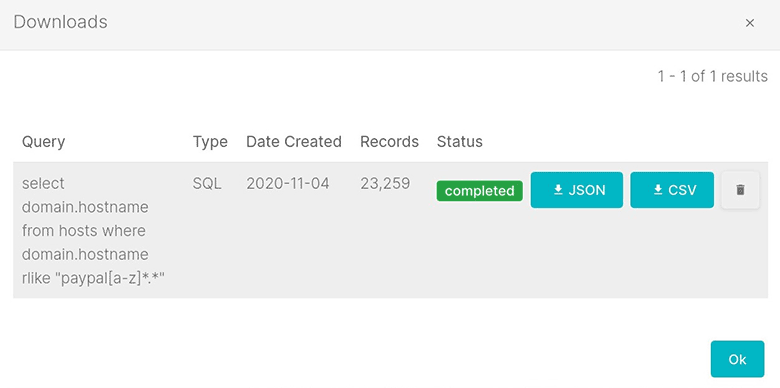Click the Query column header
The height and width of the screenshot is (388, 780).
pyautogui.click(x=43, y=142)
